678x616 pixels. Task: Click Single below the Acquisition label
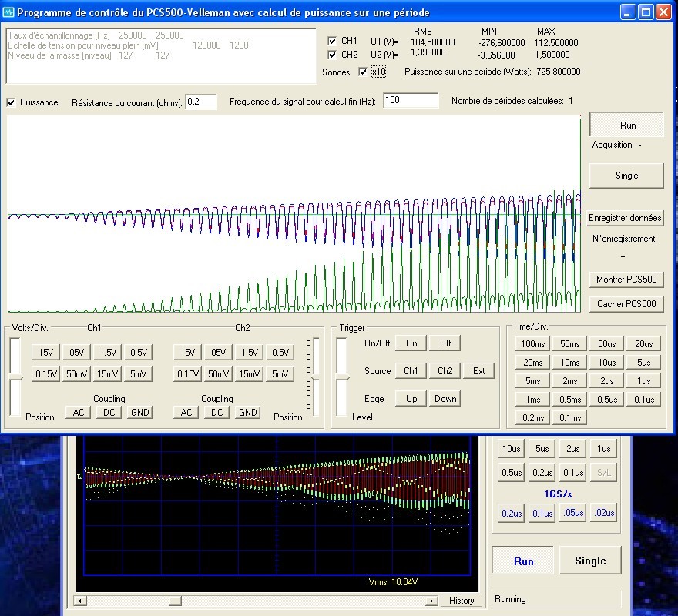pyautogui.click(x=626, y=176)
